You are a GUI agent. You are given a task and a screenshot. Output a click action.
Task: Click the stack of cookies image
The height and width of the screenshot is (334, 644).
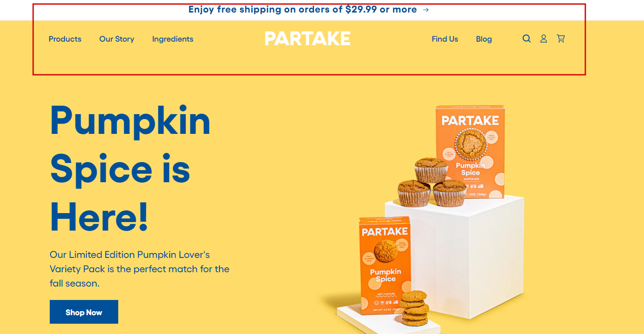[x=414, y=308]
